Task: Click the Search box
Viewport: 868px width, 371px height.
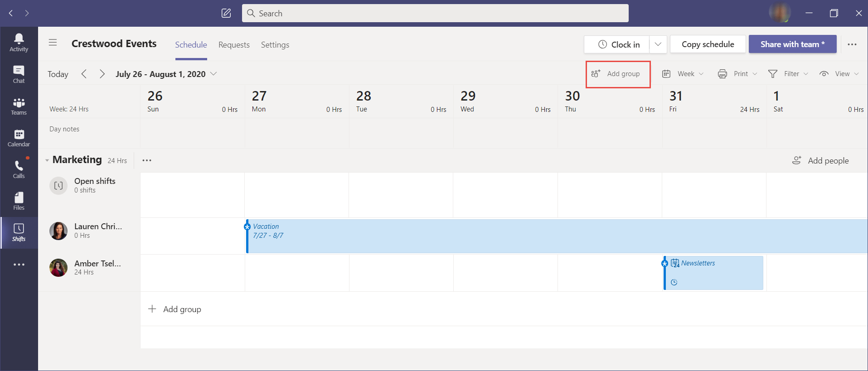Action: click(435, 13)
